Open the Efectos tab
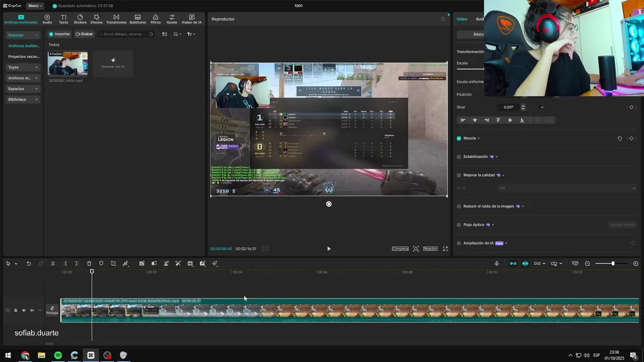This screenshot has height=362, width=644. 97,19
